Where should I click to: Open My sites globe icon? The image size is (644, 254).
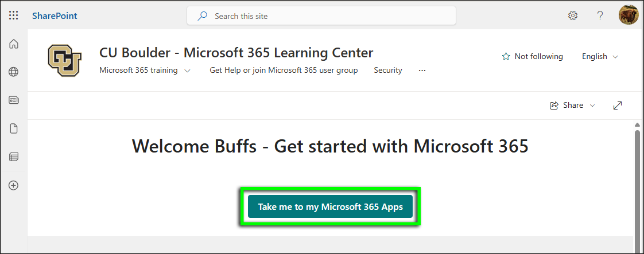tap(14, 72)
